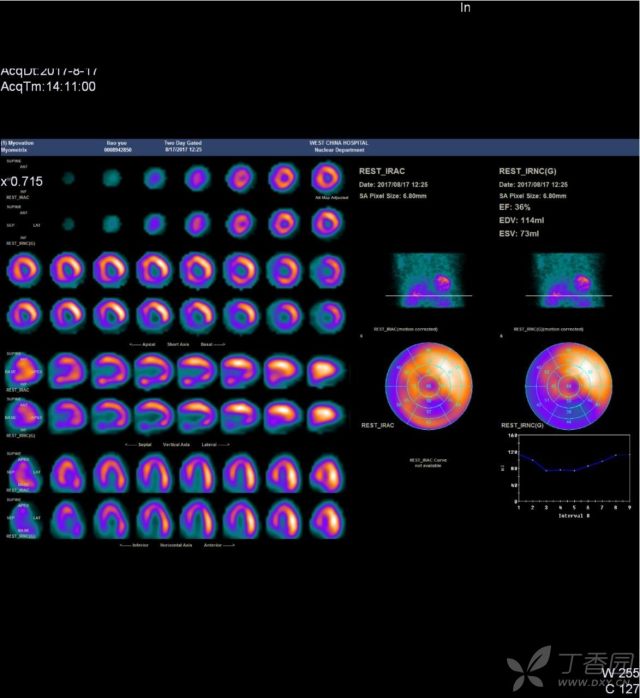Click the motion corrected caption under right projection
This screenshot has width=640, height=698.
(548, 329)
